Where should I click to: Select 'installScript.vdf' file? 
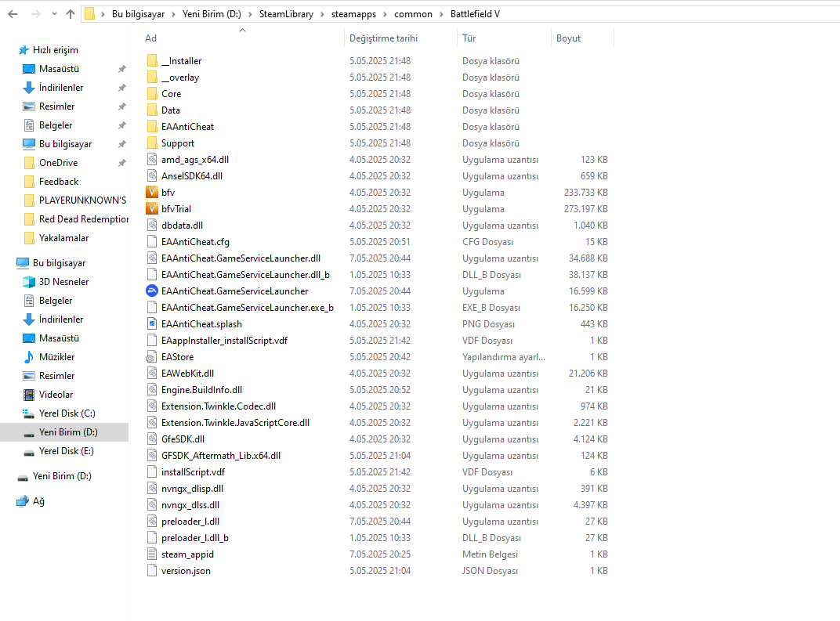pos(193,472)
